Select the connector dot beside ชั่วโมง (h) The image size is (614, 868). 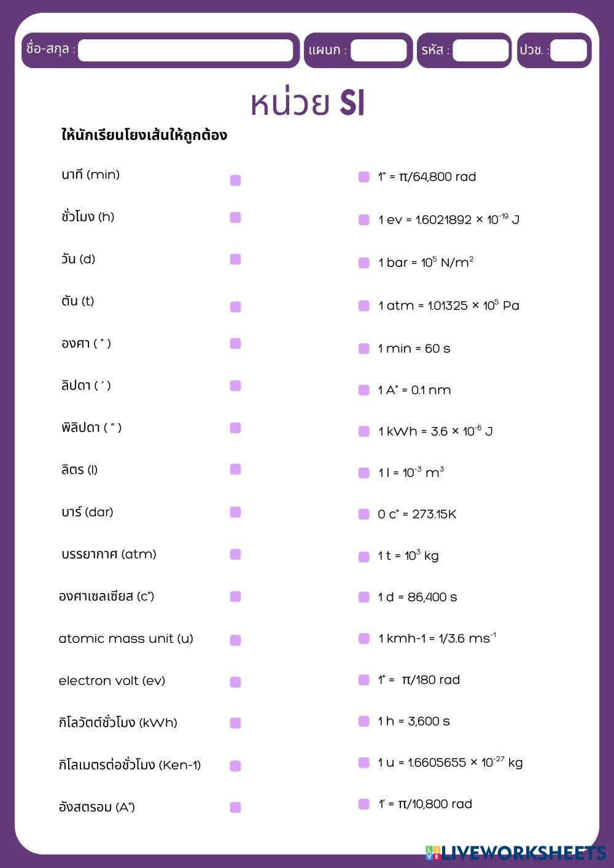(x=235, y=218)
